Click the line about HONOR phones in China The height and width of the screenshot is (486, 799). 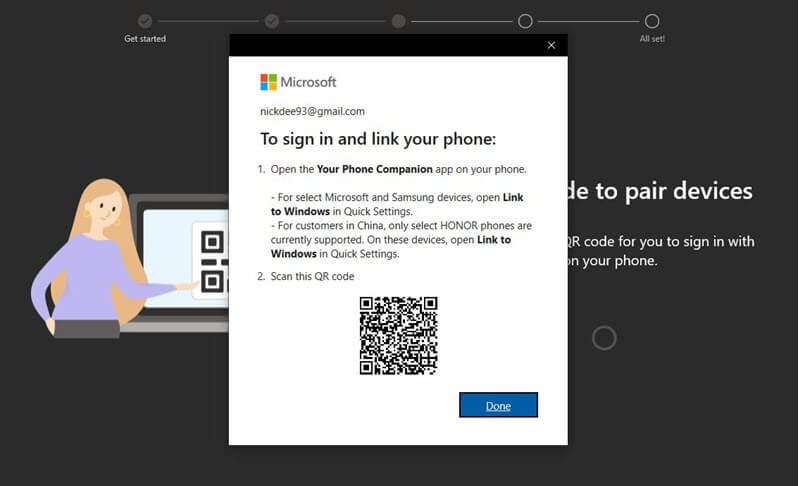pyautogui.click(x=401, y=239)
